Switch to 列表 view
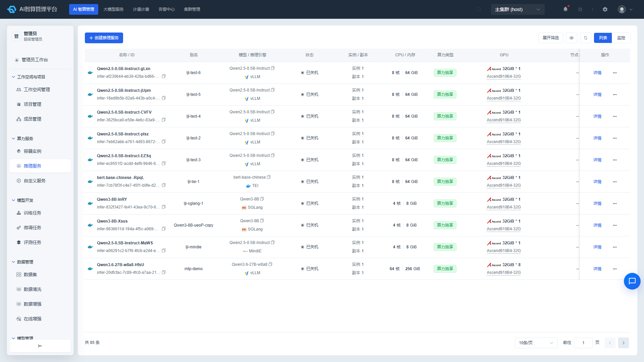This screenshot has height=362, width=644. 603,38
